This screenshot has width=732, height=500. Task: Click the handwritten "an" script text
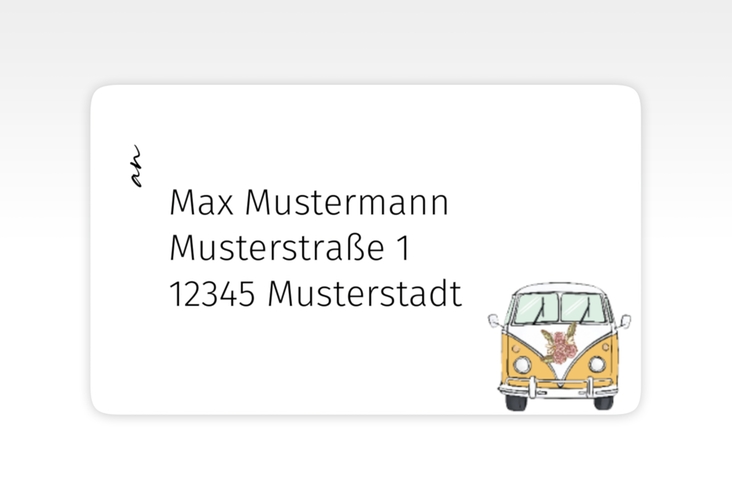point(136,168)
